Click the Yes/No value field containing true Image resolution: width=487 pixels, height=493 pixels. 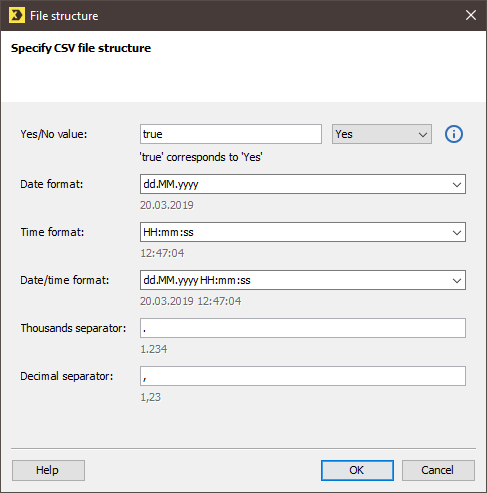(x=231, y=134)
